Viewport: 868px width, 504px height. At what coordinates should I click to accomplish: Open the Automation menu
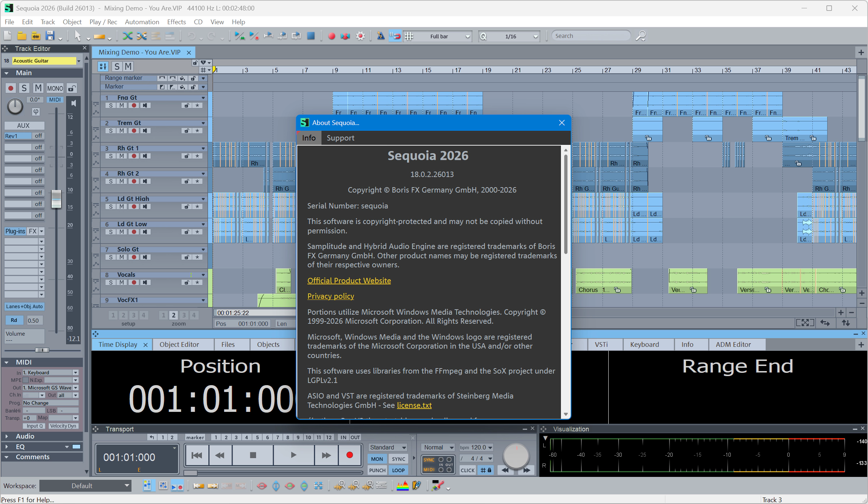pyautogui.click(x=142, y=22)
